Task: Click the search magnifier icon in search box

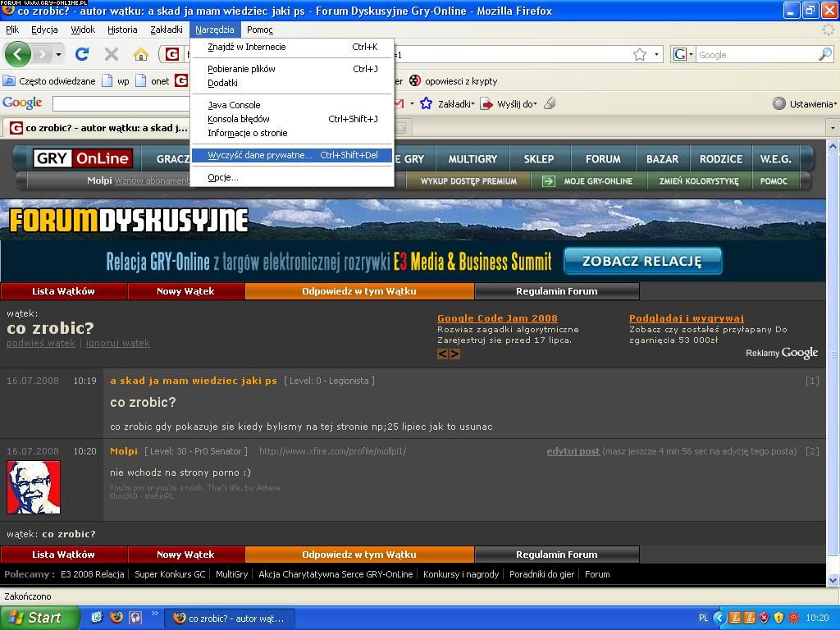Action: 824,54
